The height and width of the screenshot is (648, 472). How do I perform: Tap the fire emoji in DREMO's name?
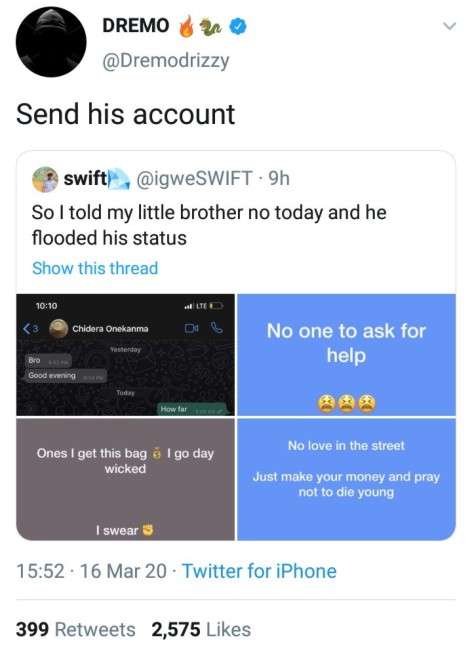pos(186,26)
